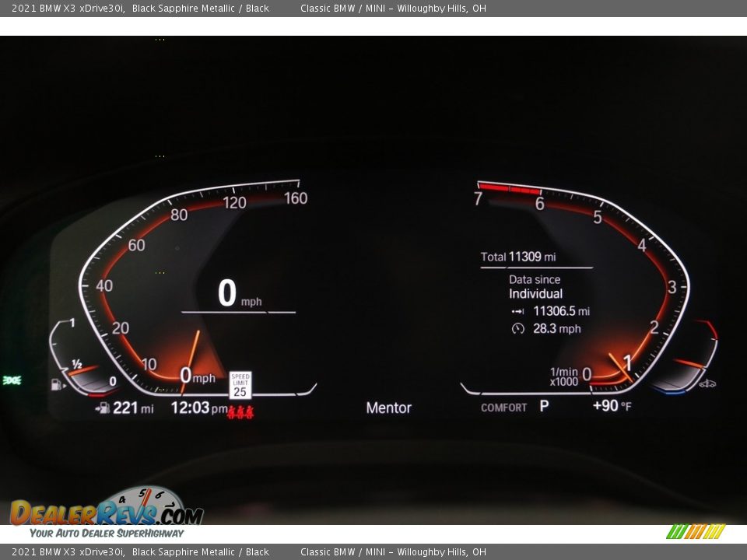Click the 60 mark on the speedometer

coord(137,245)
